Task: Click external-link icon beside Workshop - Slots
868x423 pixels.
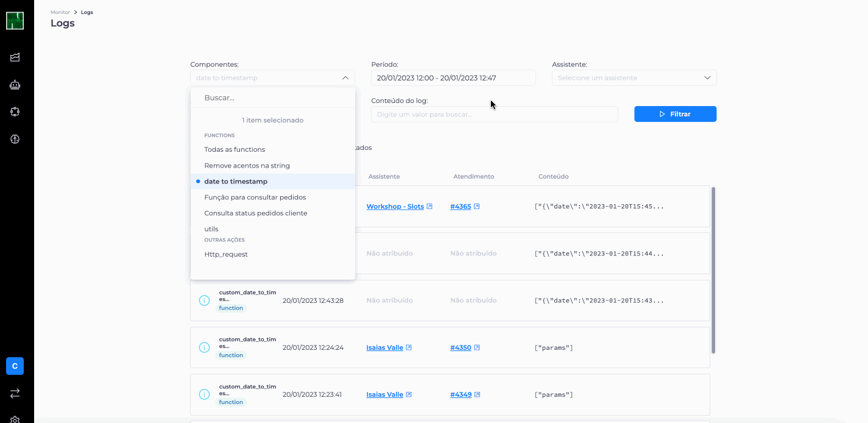Action: point(429,207)
